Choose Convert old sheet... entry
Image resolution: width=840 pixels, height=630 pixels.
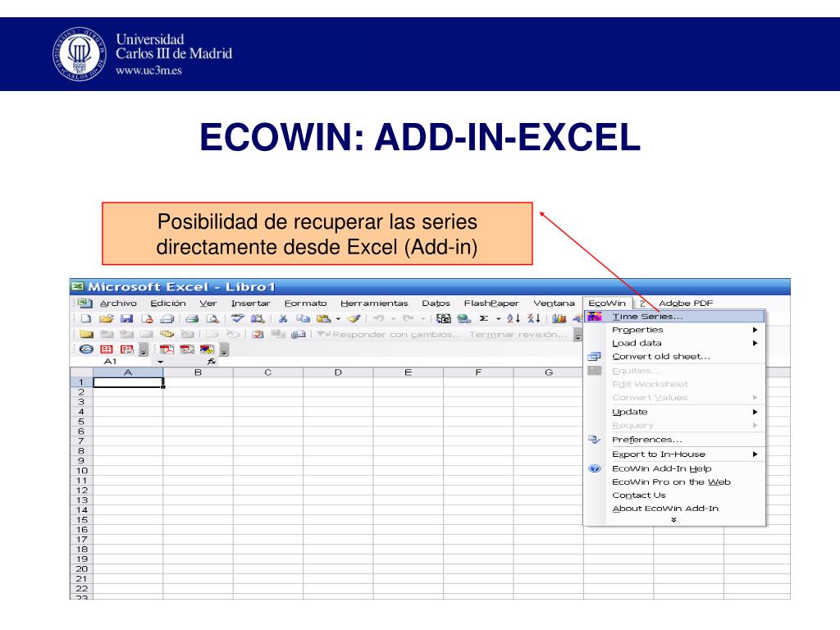point(661,356)
